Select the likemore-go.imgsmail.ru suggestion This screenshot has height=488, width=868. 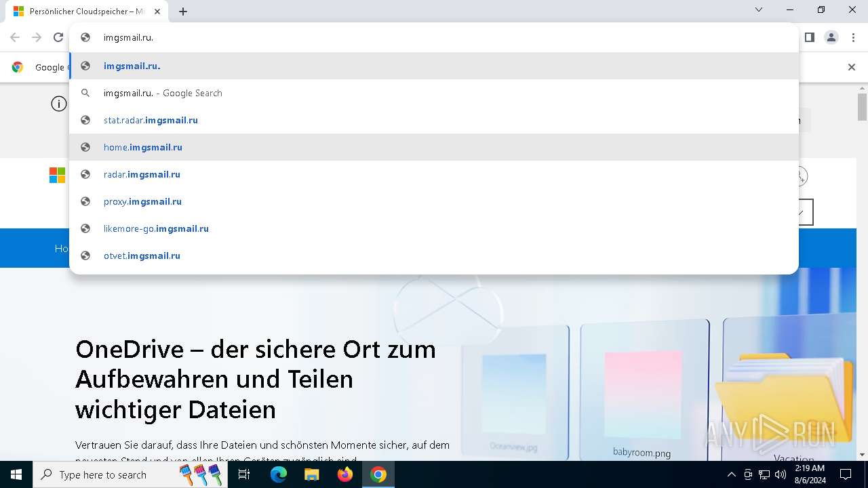(x=434, y=228)
